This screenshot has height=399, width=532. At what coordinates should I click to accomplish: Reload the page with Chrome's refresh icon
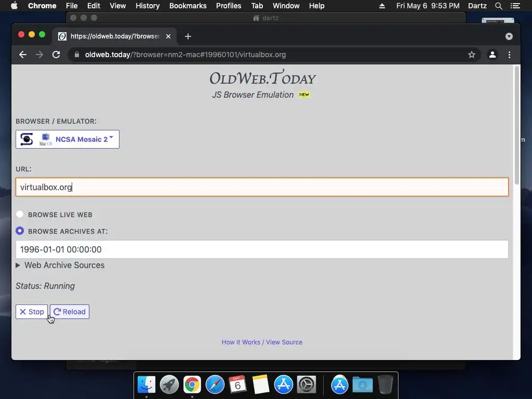pos(56,55)
